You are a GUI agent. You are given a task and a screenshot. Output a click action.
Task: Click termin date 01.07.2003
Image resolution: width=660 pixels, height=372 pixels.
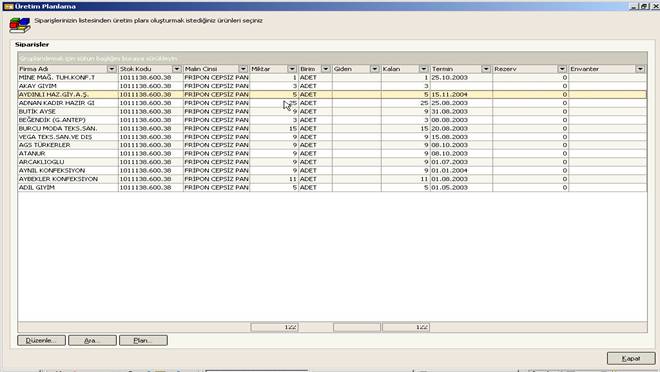[449, 162]
